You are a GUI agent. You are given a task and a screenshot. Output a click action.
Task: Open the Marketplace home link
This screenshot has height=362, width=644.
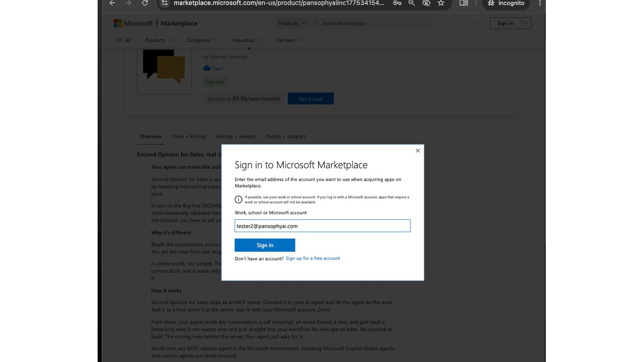click(179, 23)
